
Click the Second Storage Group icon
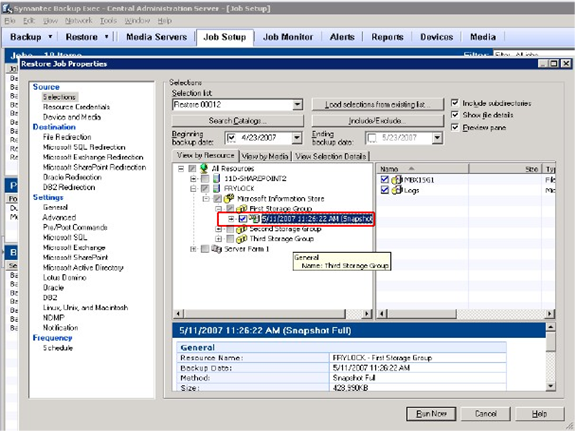pyautogui.click(x=241, y=229)
